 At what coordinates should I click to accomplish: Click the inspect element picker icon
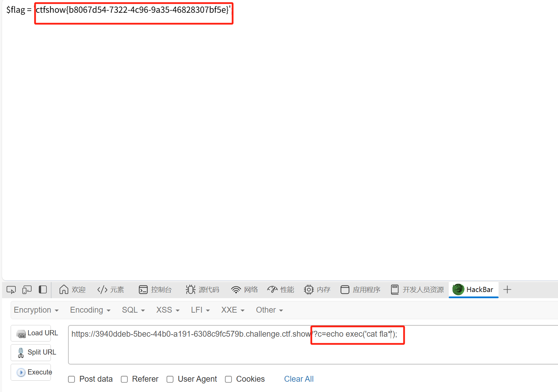[x=11, y=290]
